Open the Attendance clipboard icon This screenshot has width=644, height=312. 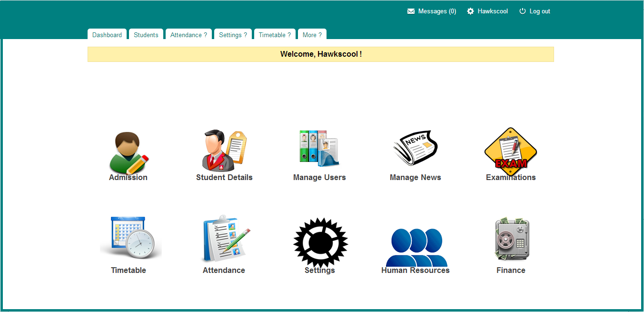tap(224, 238)
